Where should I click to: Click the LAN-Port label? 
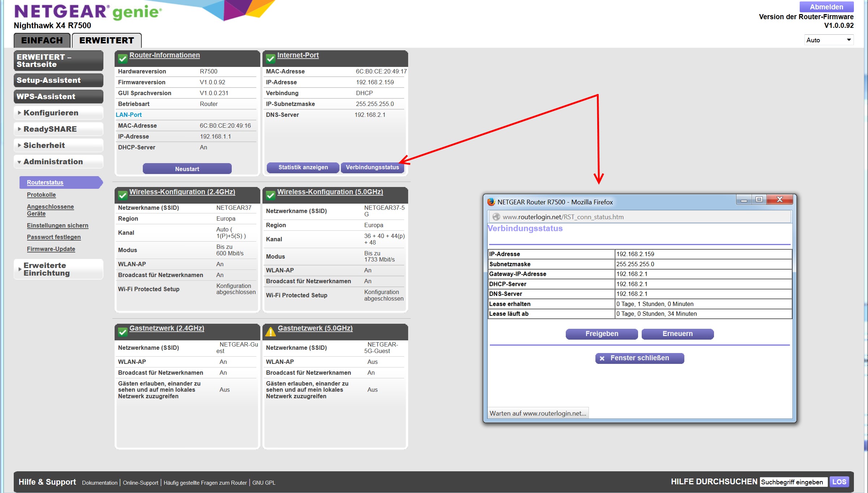(x=129, y=115)
